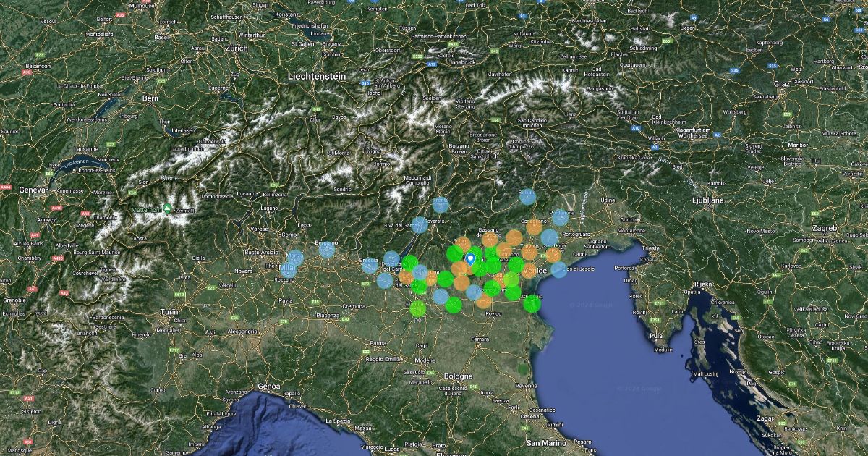868x456 pixels.
Task: Select the green marker over Mantua
Action: 418,308
